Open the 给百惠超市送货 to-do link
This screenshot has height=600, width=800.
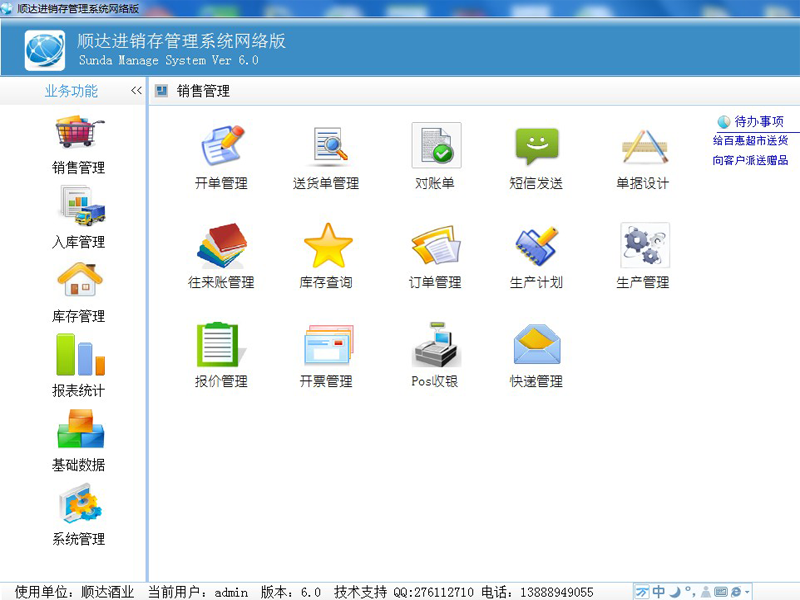[x=750, y=141]
